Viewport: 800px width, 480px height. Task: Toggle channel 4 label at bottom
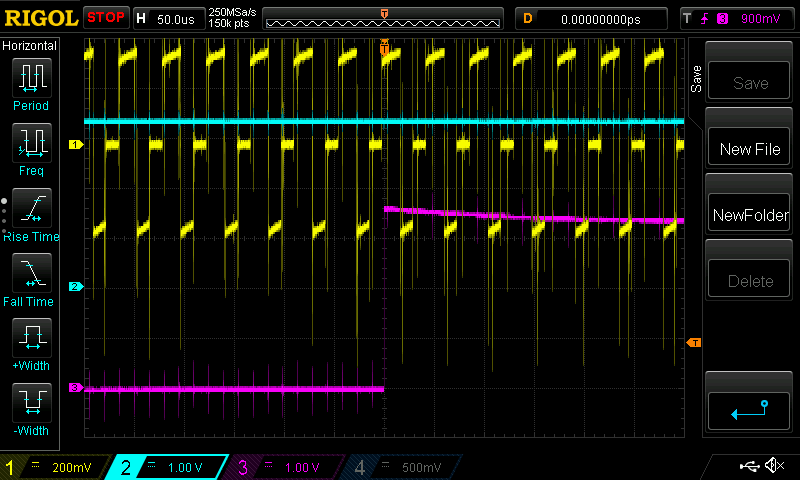point(360,467)
